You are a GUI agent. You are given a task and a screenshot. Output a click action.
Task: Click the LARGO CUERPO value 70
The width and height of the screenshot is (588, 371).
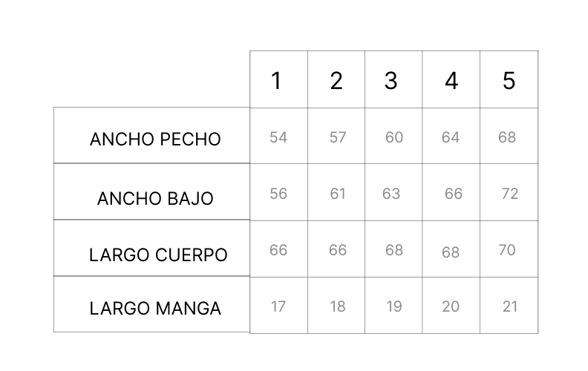point(507,250)
